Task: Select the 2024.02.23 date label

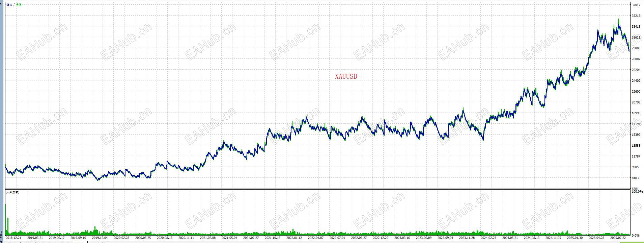Action: point(488,238)
